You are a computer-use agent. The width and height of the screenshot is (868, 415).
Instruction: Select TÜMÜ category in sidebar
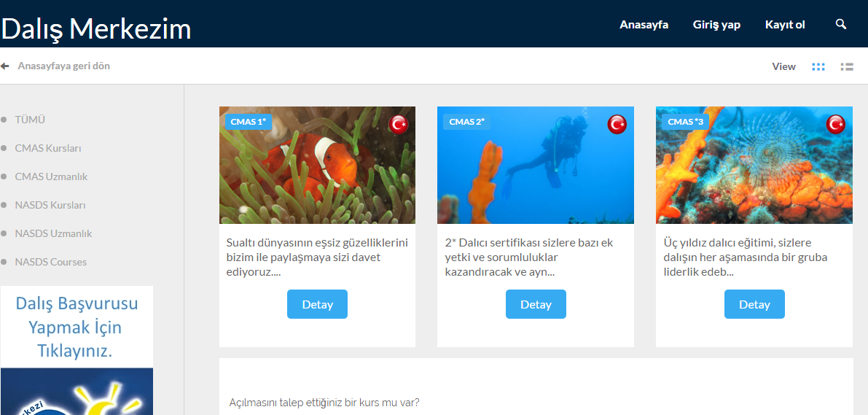(30, 120)
